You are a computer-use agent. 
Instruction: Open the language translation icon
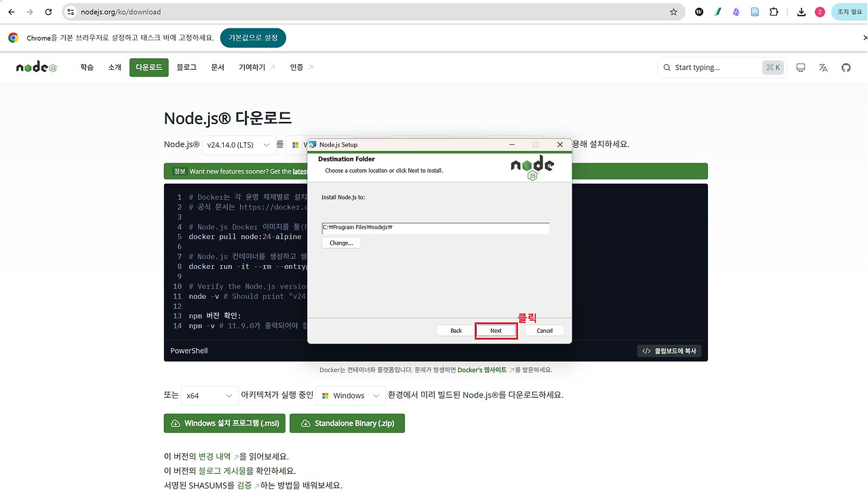823,67
